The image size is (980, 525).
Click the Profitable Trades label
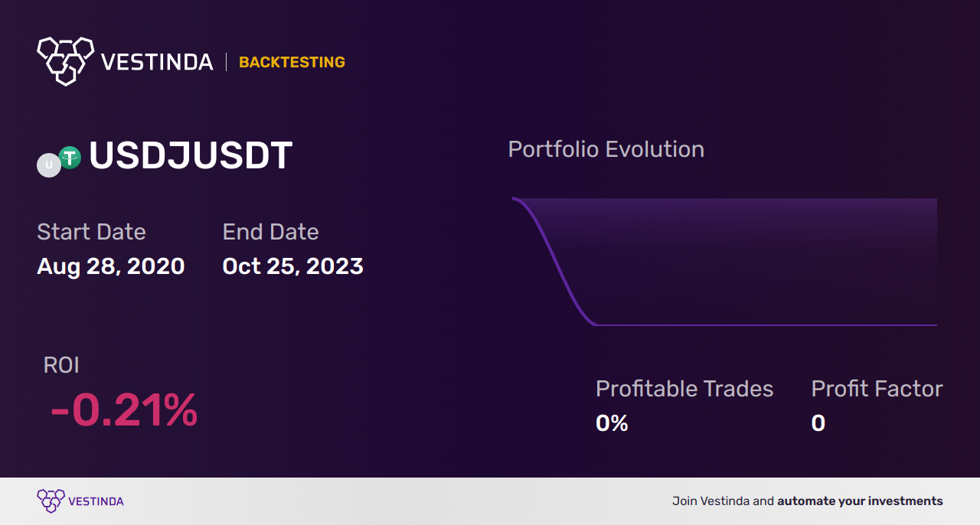click(x=684, y=389)
